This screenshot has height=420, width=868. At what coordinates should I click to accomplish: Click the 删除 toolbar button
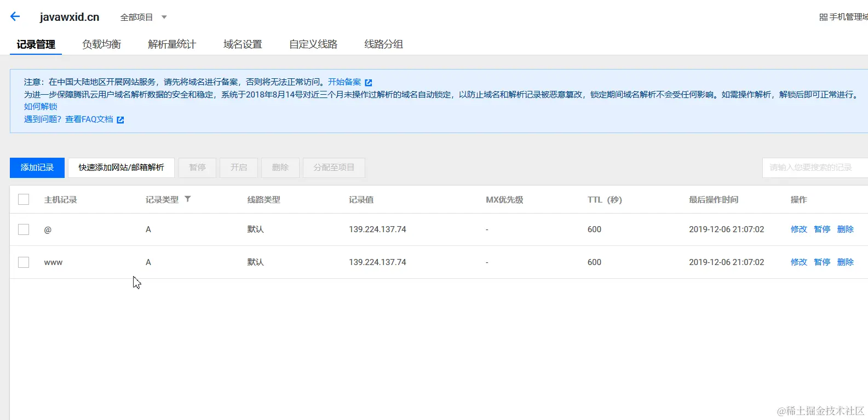coord(280,168)
